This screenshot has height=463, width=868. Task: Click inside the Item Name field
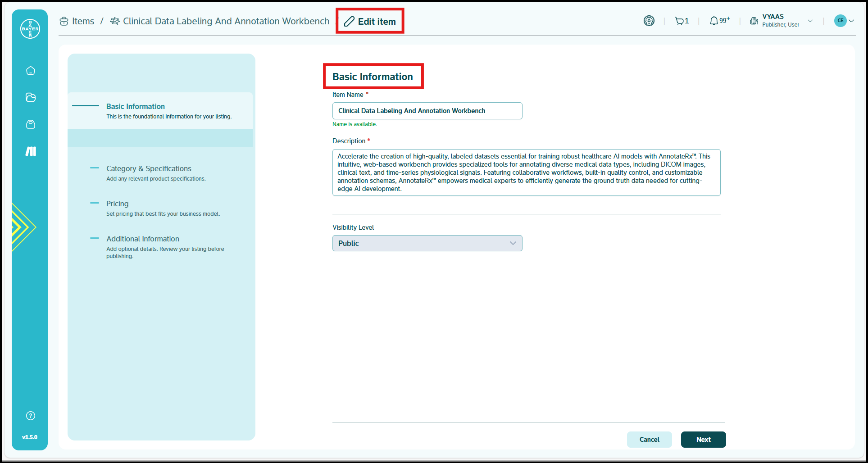click(x=427, y=110)
